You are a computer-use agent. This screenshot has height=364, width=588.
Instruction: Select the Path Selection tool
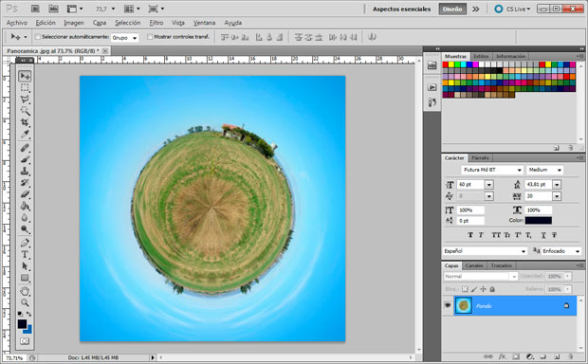pyautogui.click(x=25, y=266)
